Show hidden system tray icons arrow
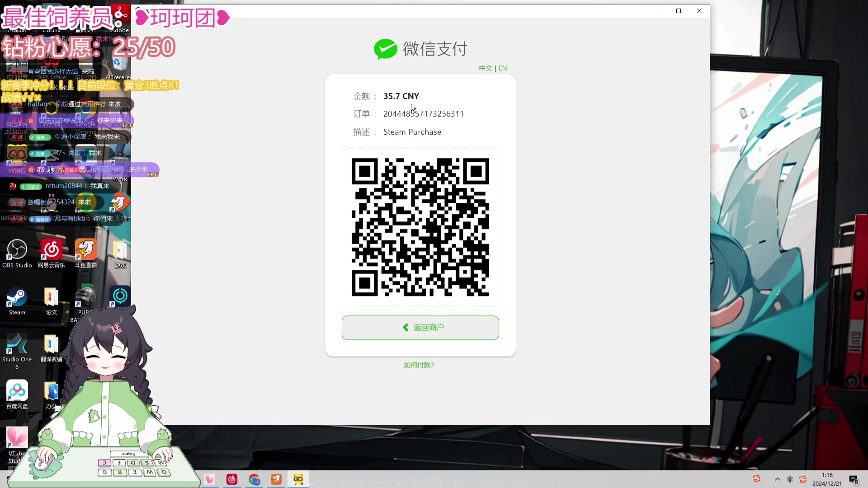The image size is (868, 488). click(777, 479)
